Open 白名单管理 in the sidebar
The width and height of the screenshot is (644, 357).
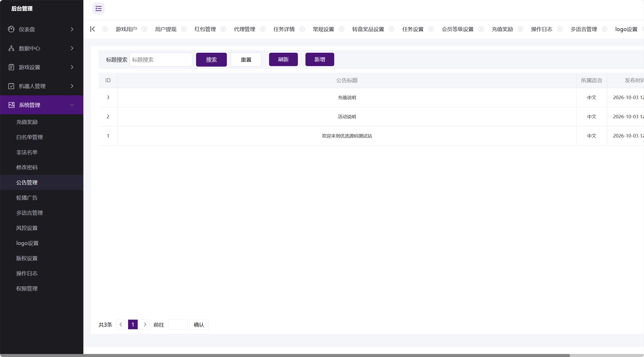[x=42, y=137]
